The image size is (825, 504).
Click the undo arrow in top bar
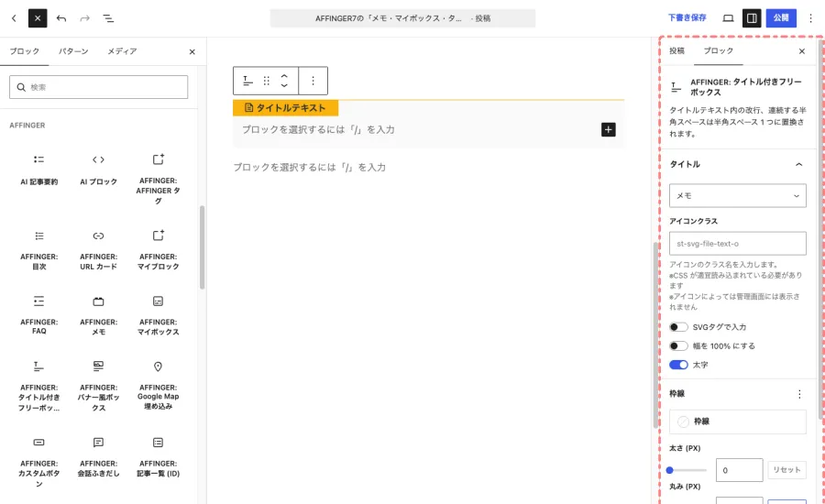point(61,18)
